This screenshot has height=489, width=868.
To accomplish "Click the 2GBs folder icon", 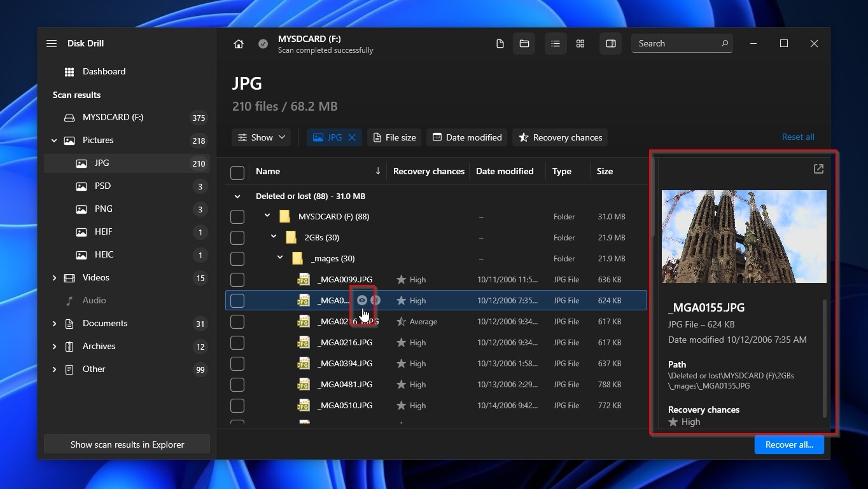I will coord(291,237).
